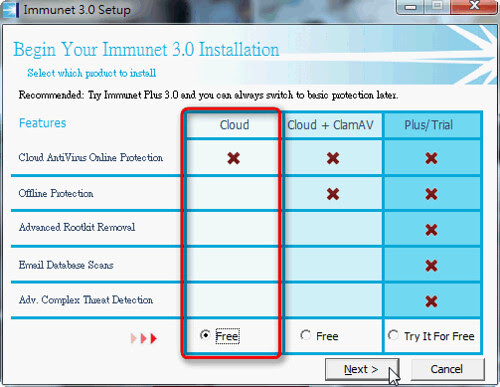Click the X mark for Cloud online protection
This screenshot has width=500, height=387.
(234, 158)
